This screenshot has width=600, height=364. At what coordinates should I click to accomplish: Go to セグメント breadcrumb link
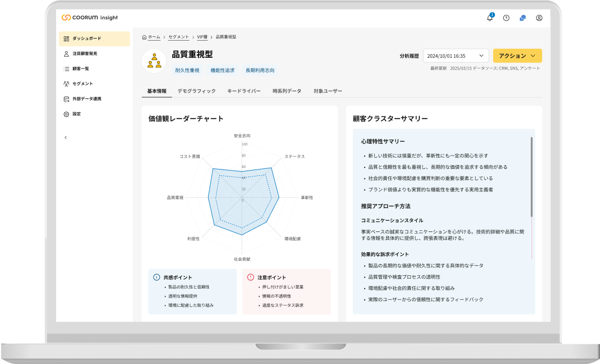coord(179,37)
